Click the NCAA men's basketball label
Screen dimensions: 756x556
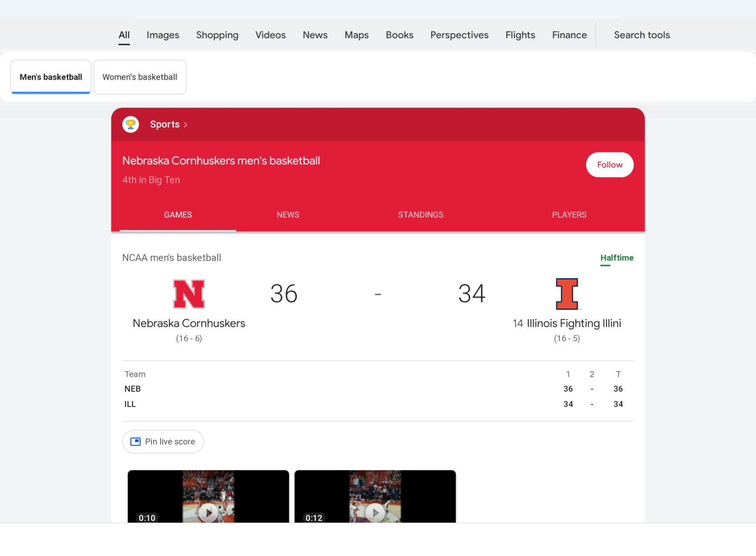(171, 258)
